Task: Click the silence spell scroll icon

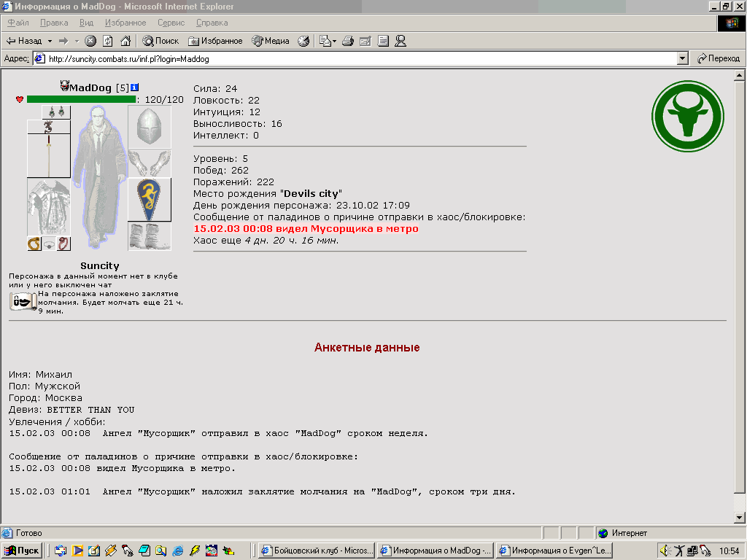Action: pyautogui.click(x=23, y=301)
